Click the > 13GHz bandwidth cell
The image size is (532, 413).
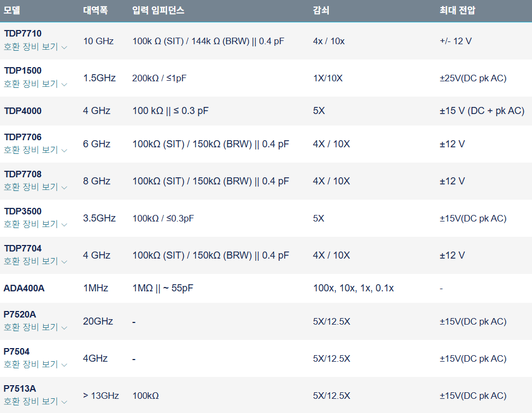[x=101, y=396]
